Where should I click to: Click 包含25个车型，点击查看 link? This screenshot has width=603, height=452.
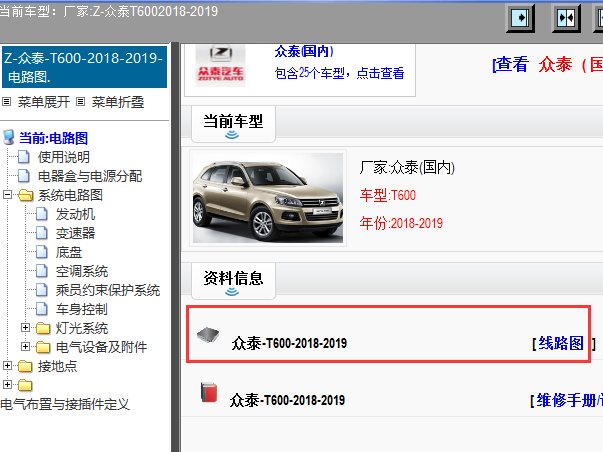pyautogui.click(x=339, y=73)
